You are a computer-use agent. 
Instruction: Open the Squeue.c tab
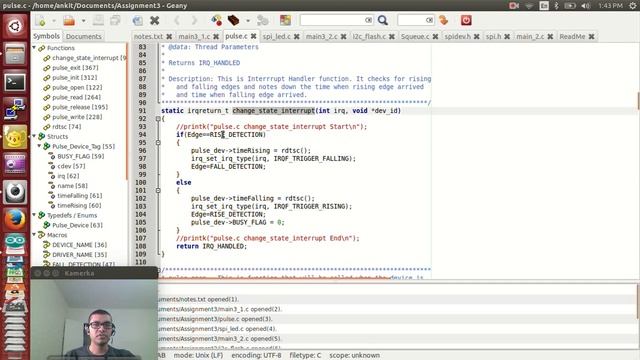415,36
